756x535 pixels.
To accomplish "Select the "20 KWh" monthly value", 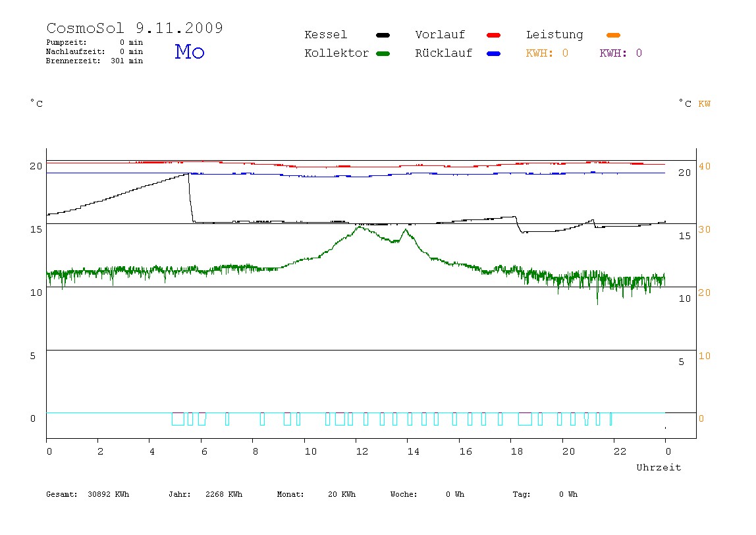I will click(342, 494).
